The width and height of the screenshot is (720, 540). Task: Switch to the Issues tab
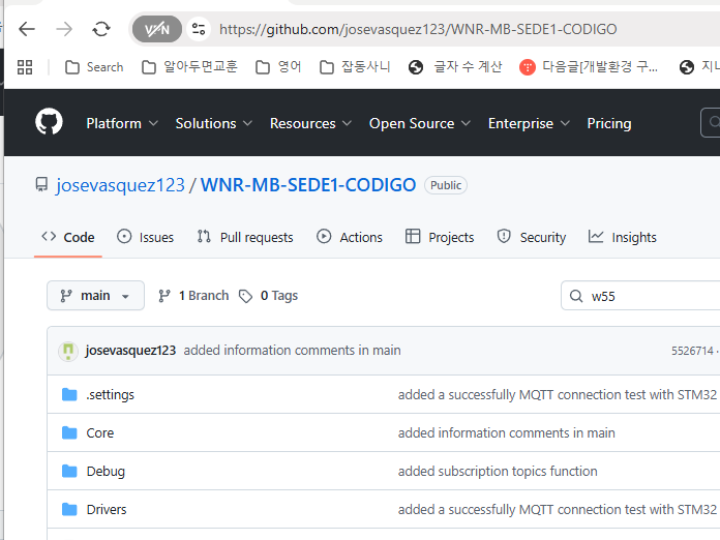point(145,238)
